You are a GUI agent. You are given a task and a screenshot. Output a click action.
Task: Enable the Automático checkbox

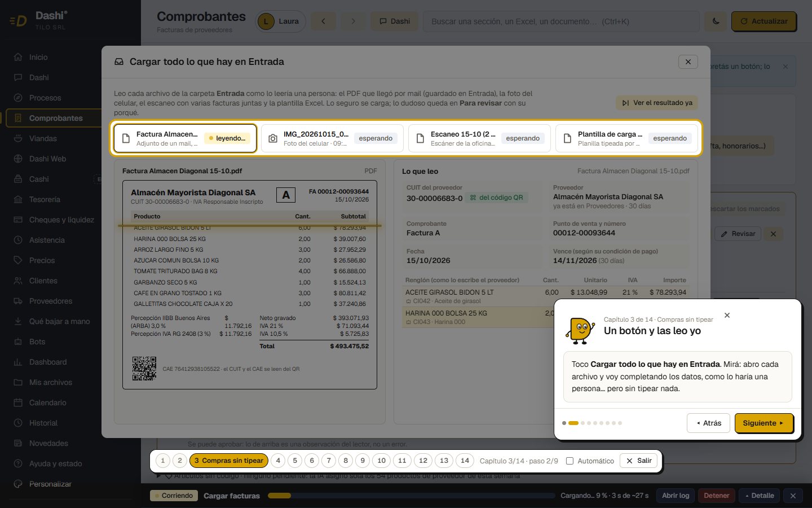point(570,461)
